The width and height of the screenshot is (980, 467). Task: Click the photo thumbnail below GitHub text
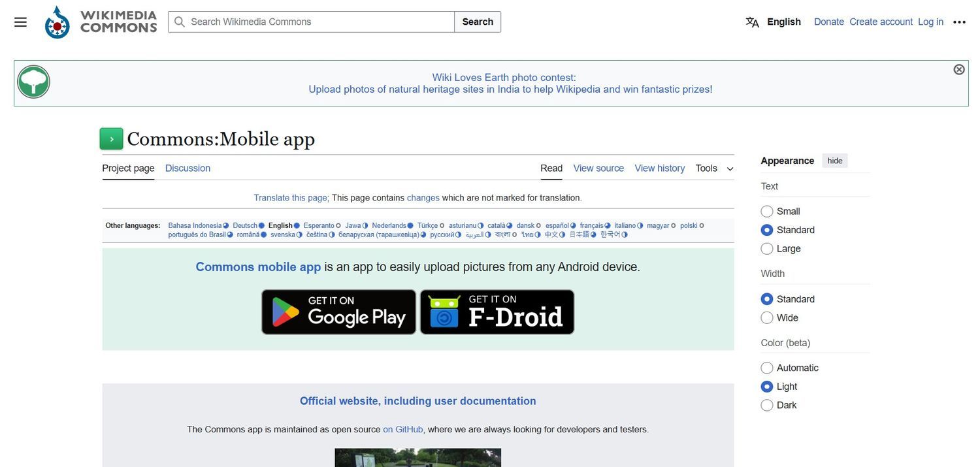tap(418, 457)
